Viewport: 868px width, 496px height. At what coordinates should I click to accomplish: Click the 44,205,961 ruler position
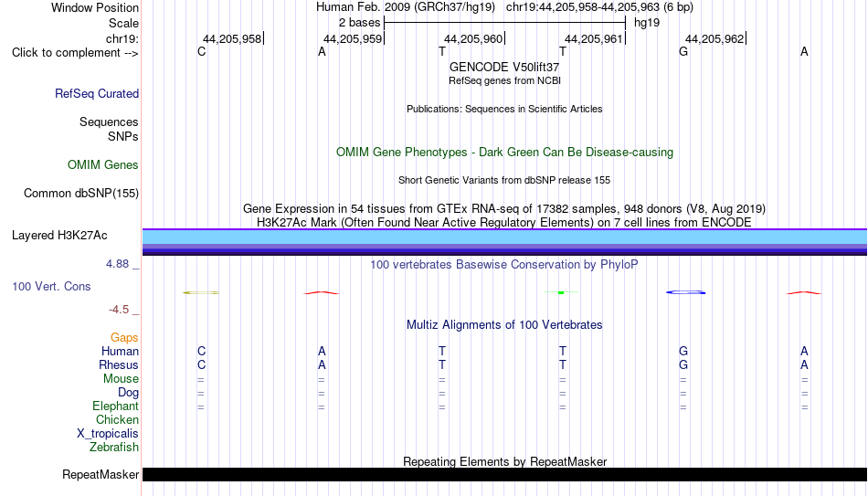[x=594, y=38]
